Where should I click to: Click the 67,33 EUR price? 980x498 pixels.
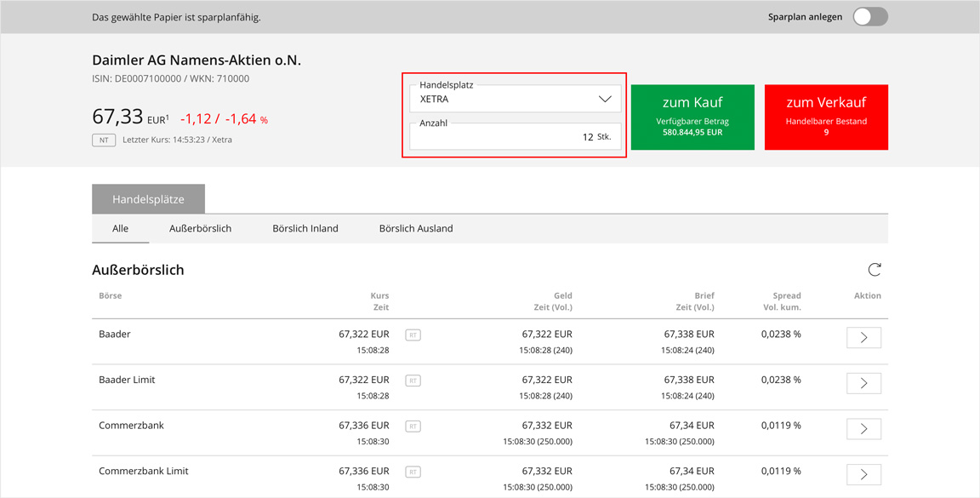point(131,117)
